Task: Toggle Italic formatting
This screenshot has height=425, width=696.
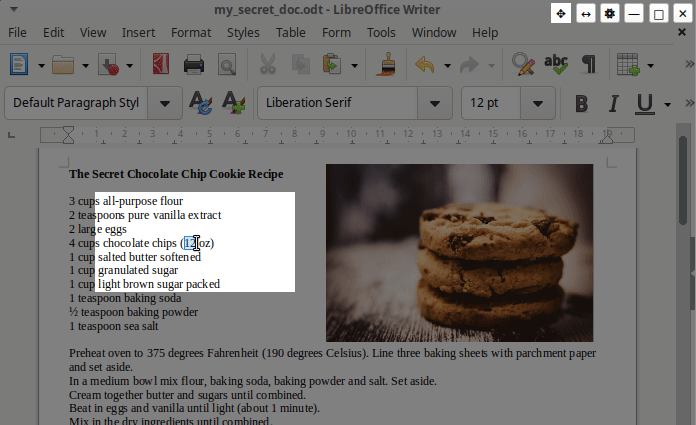Action: [x=614, y=104]
